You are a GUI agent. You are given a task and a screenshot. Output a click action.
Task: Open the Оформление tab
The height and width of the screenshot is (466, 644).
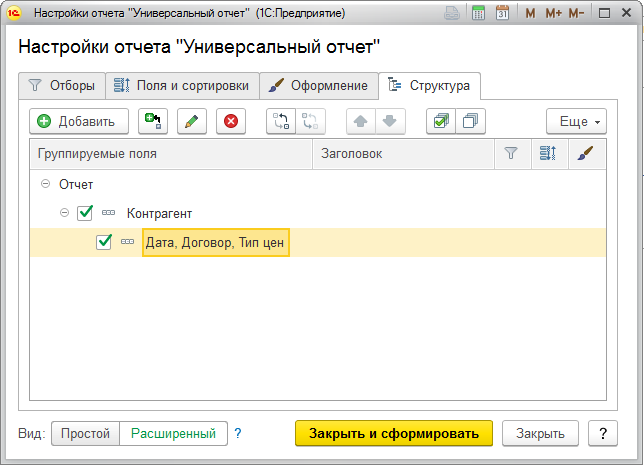319,86
